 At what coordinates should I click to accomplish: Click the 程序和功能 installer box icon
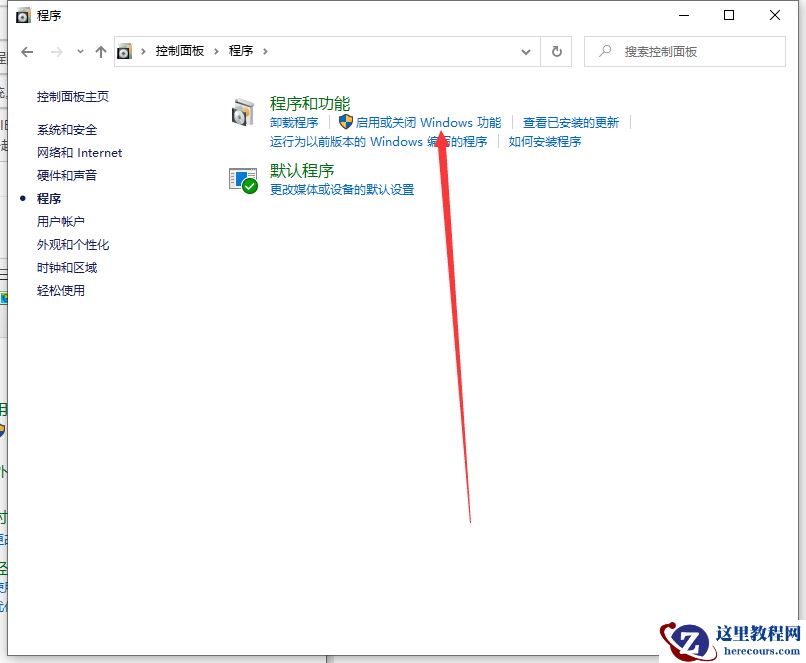tap(242, 113)
